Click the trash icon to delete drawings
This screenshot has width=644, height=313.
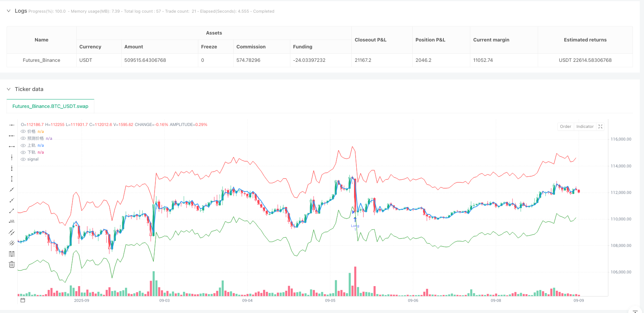coord(12,265)
